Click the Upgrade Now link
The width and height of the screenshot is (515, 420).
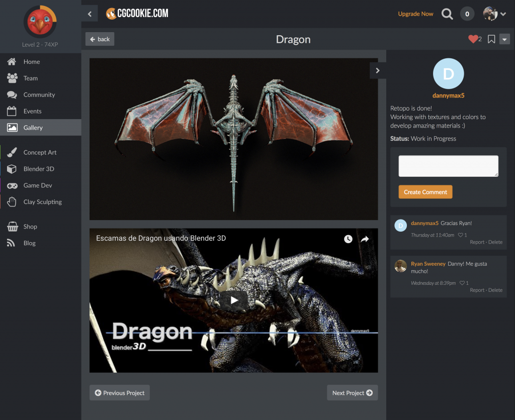[x=415, y=14]
